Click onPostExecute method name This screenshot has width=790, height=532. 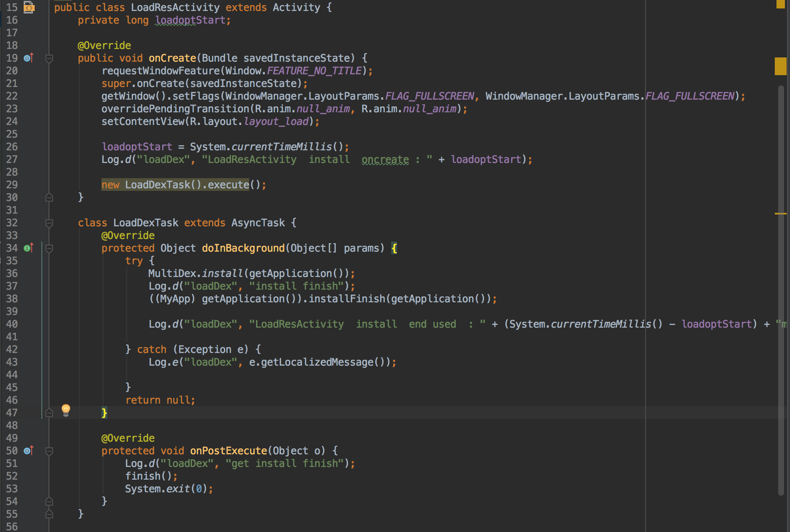click(x=229, y=451)
